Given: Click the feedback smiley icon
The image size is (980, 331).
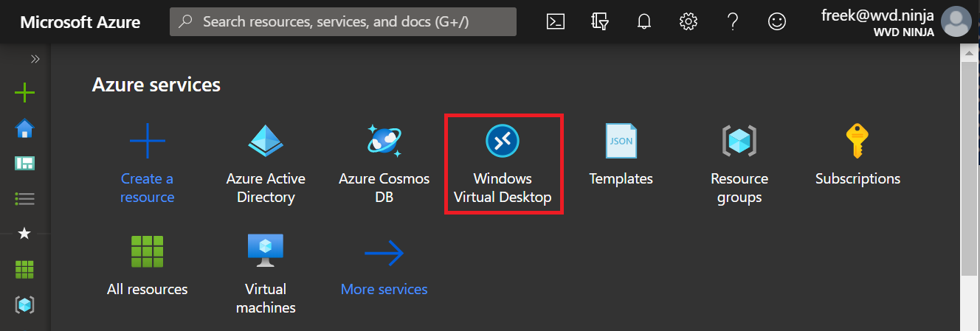Looking at the screenshot, I should tap(777, 21).
